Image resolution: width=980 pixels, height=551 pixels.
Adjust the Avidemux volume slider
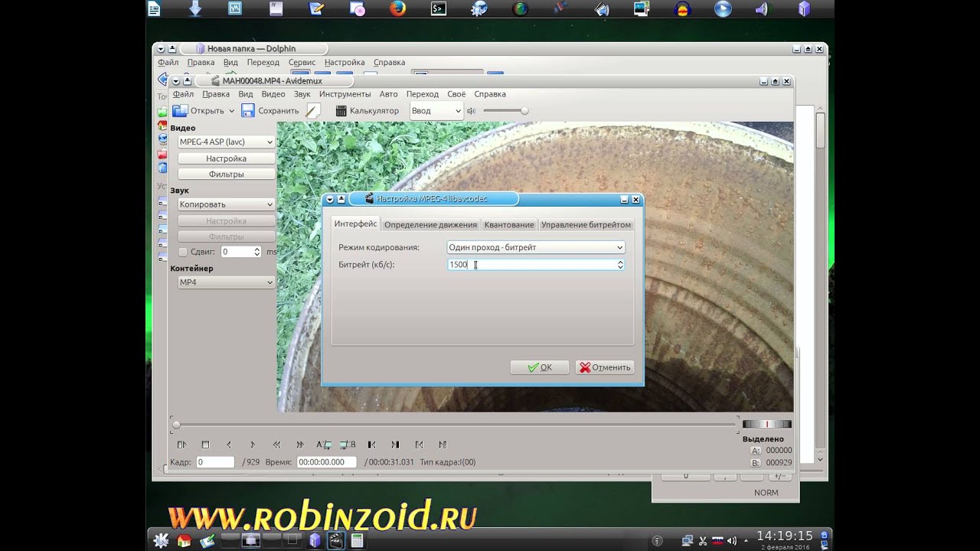pyautogui.click(x=505, y=111)
